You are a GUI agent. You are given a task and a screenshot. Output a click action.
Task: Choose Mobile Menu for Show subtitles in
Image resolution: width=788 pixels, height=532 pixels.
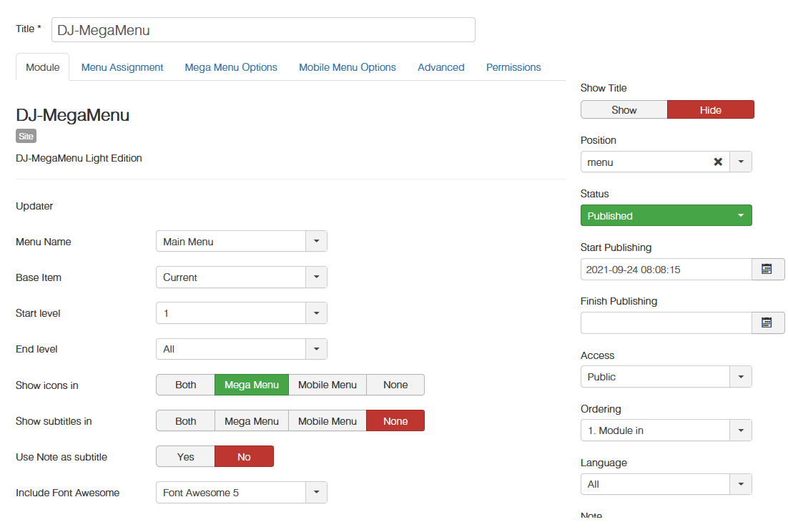(x=327, y=421)
